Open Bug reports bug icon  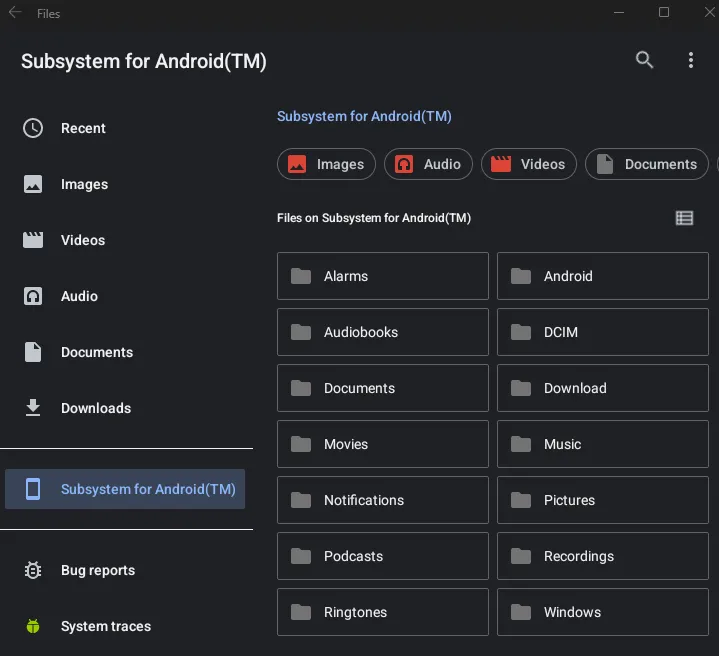pos(33,570)
